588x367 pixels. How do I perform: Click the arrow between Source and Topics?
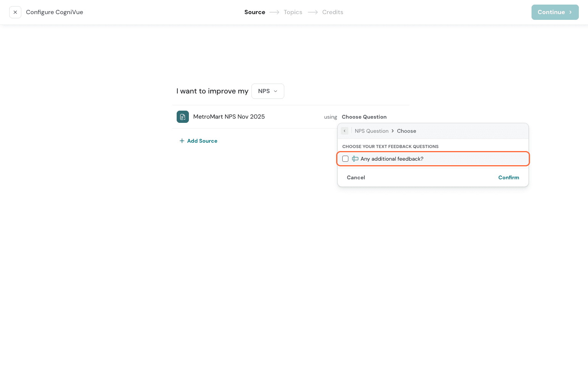point(274,12)
